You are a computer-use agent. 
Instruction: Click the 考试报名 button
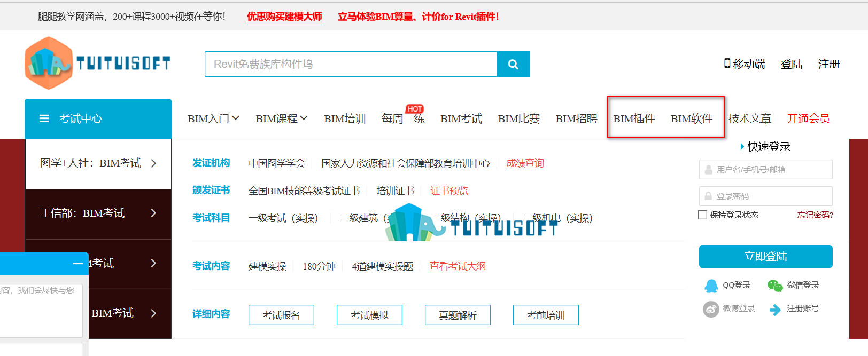tap(281, 315)
